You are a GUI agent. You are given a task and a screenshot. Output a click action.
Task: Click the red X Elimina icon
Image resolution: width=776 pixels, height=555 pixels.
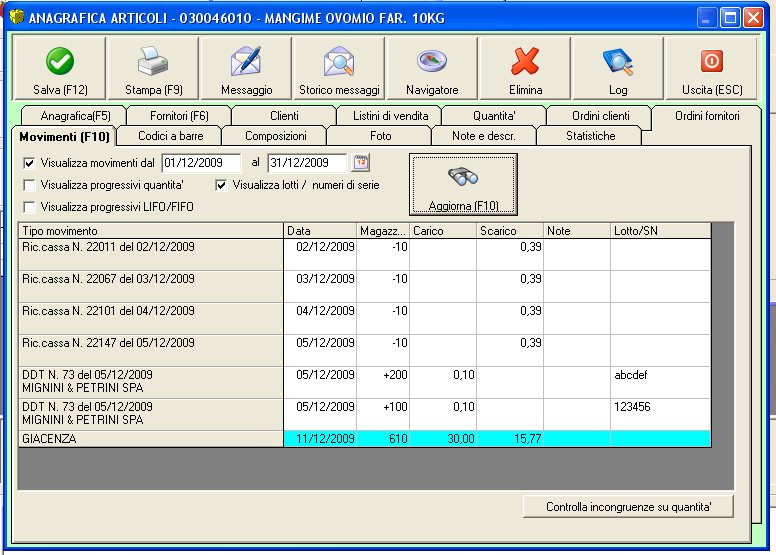[x=525, y=62]
